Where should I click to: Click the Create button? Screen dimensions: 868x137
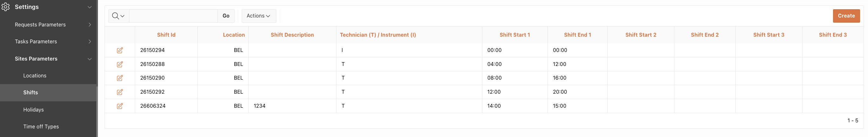click(x=846, y=16)
